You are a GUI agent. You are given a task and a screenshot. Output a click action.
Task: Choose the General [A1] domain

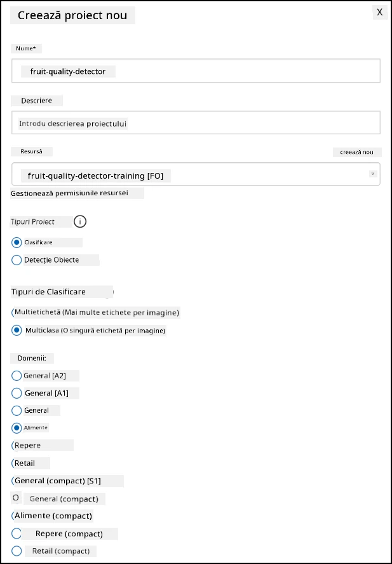(17, 393)
